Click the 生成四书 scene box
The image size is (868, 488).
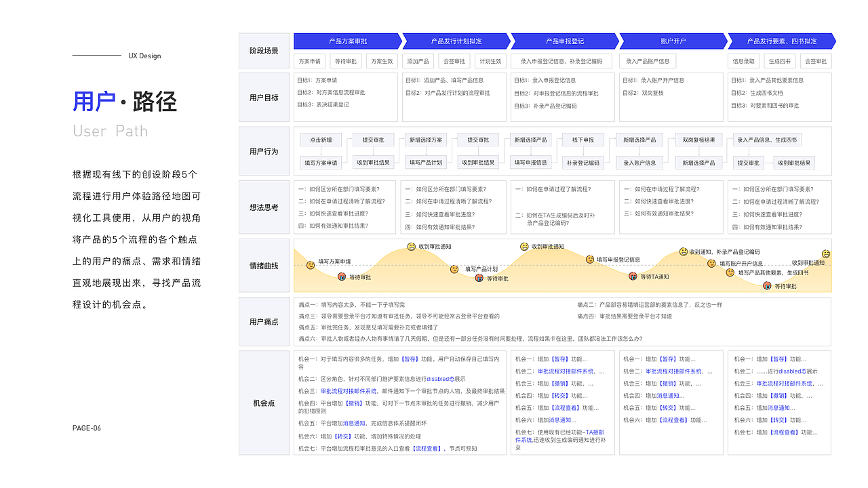[780, 61]
